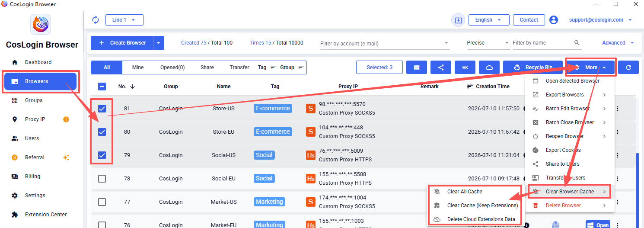Screen dimensions: 644x228
Task: Open the Dashboard page
Action: pos(38,62)
